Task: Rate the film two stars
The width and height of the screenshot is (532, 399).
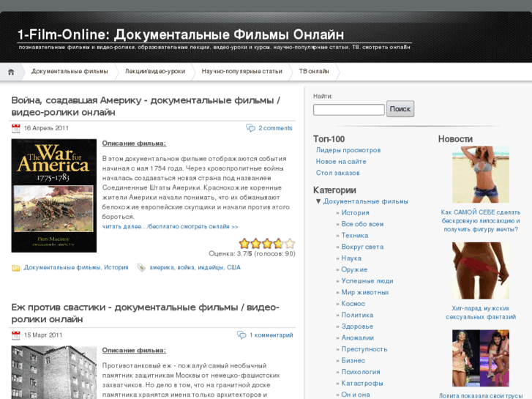Action: coord(256,244)
